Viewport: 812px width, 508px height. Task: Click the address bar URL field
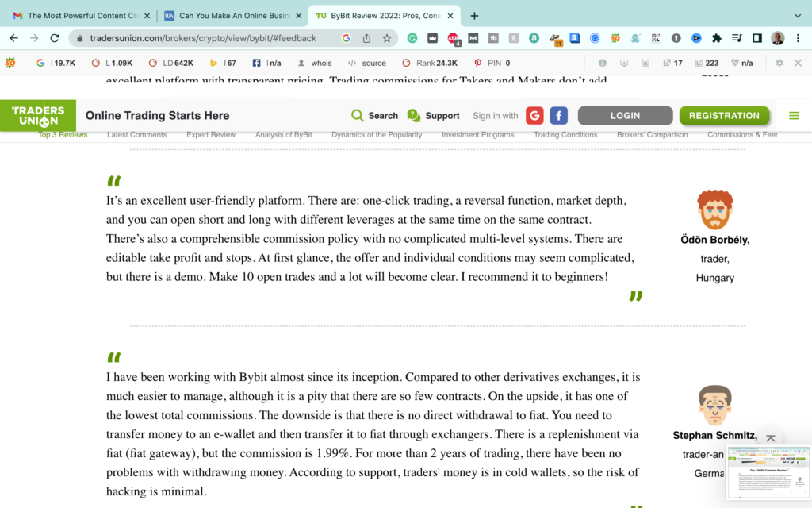click(x=202, y=38)
